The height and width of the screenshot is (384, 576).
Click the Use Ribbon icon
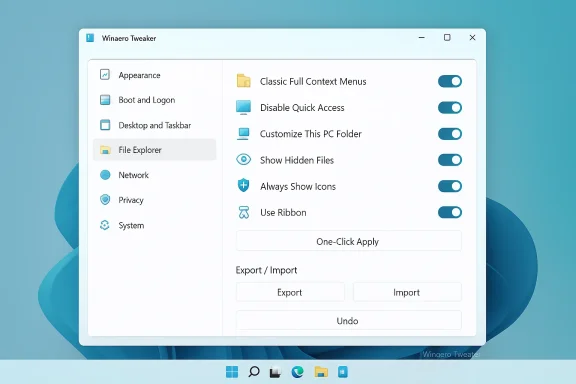point(244,212)
